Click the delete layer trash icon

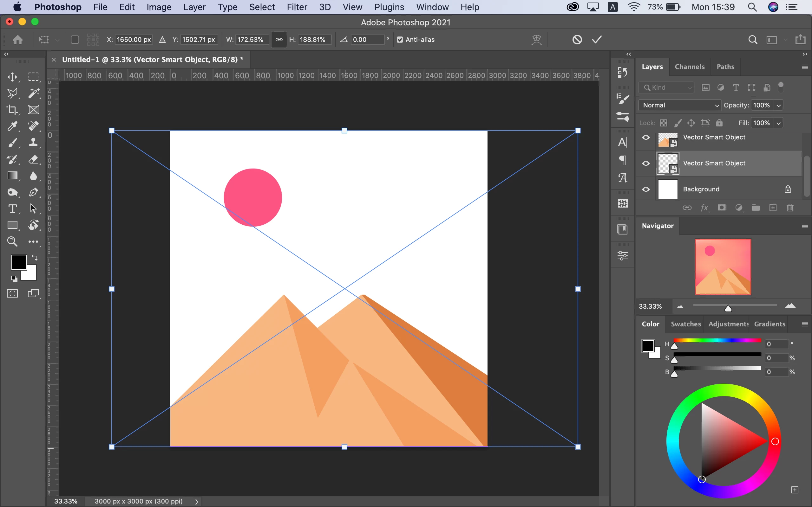[x=790, y=208]
